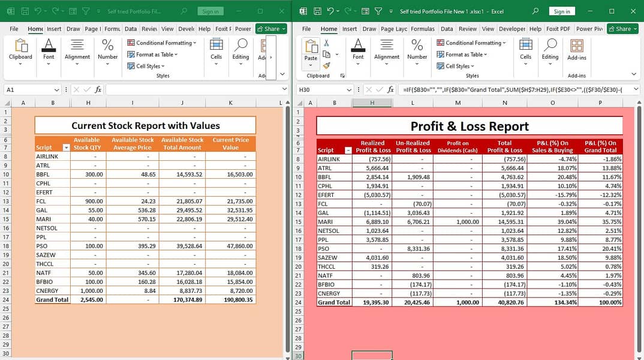Click Share button in left window
The height and width of the screenshot is (360, 644).
271,29
